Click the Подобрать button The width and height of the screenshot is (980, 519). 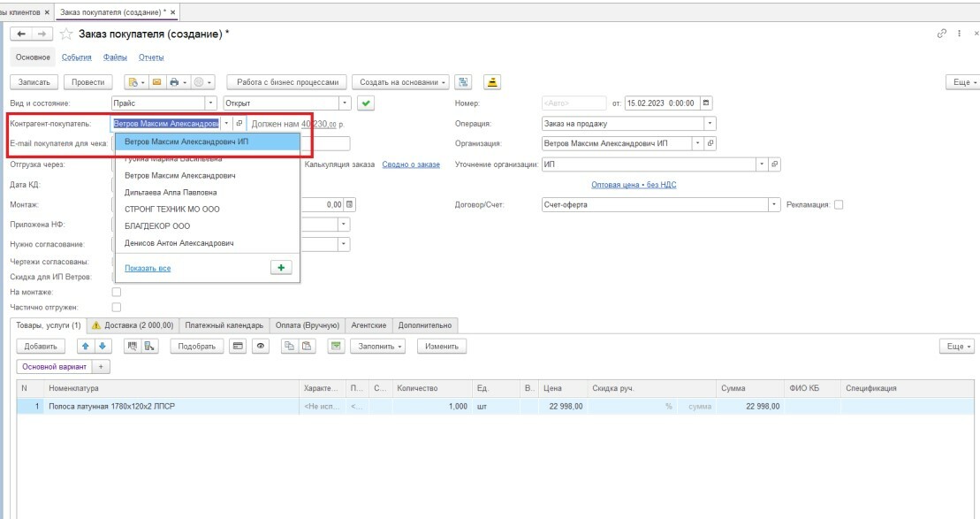pyautogui.click(x=197, y=346)
